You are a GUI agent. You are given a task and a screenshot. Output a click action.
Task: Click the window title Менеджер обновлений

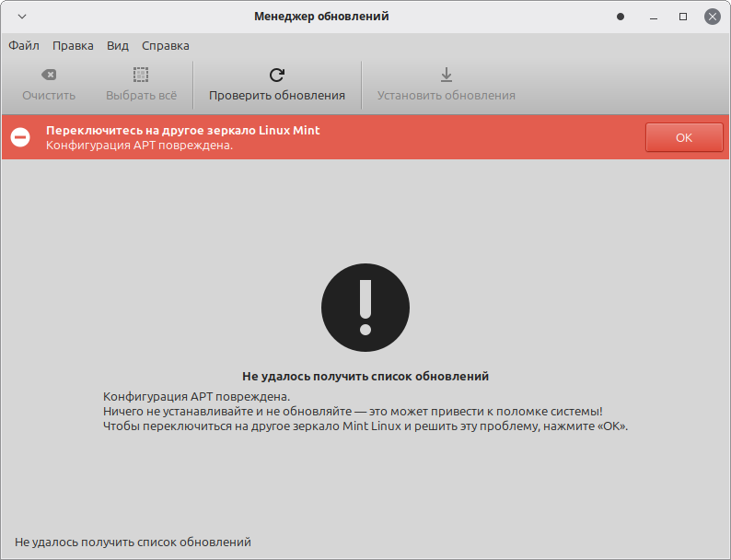pyautogui.click(x=321, y=17)
